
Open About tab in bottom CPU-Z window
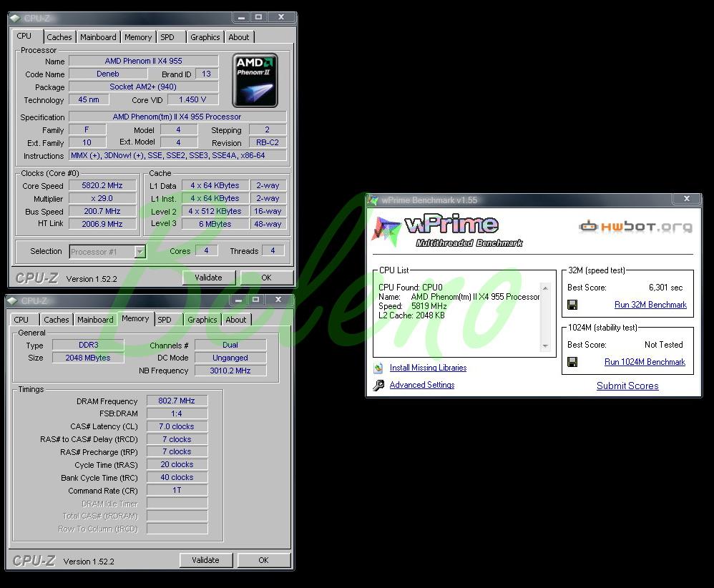(x=236, y=320)
